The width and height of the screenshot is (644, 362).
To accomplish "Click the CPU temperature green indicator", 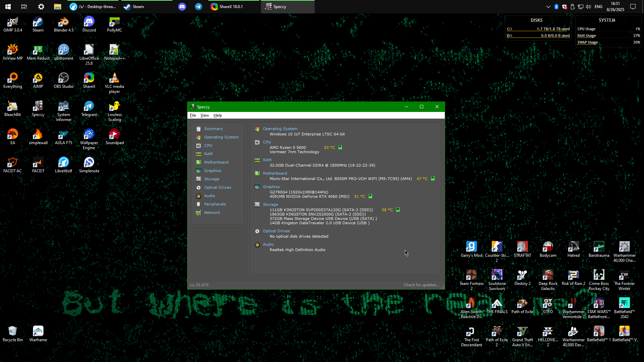I will click(x=340, y=147).
